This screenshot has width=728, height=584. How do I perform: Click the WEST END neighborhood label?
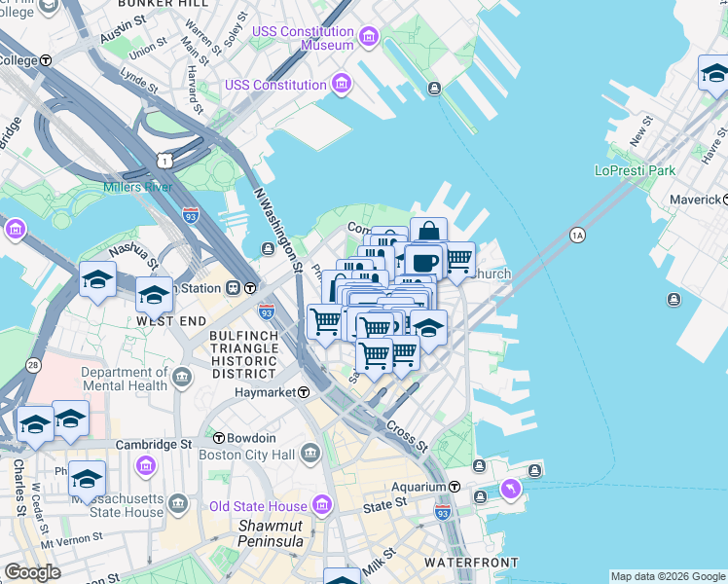(171, 321)
